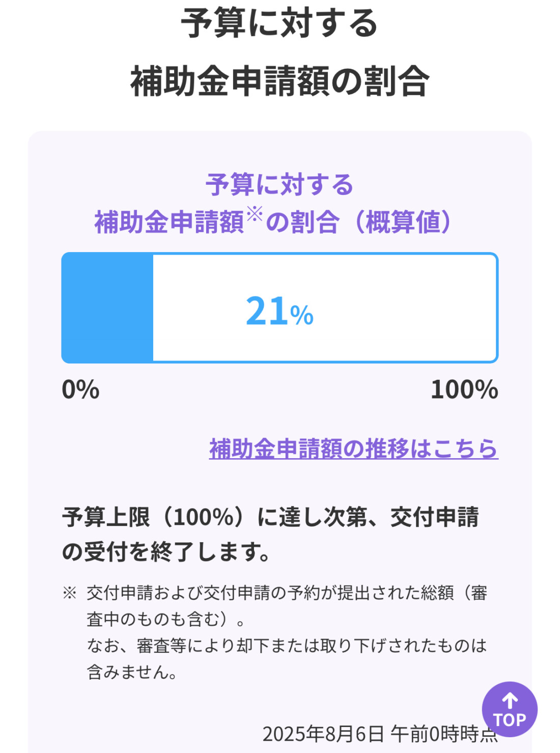Open the 補助金申請額の推移はこちら link
This screenshot has width=560, height=753.
(x=353, y=449)
